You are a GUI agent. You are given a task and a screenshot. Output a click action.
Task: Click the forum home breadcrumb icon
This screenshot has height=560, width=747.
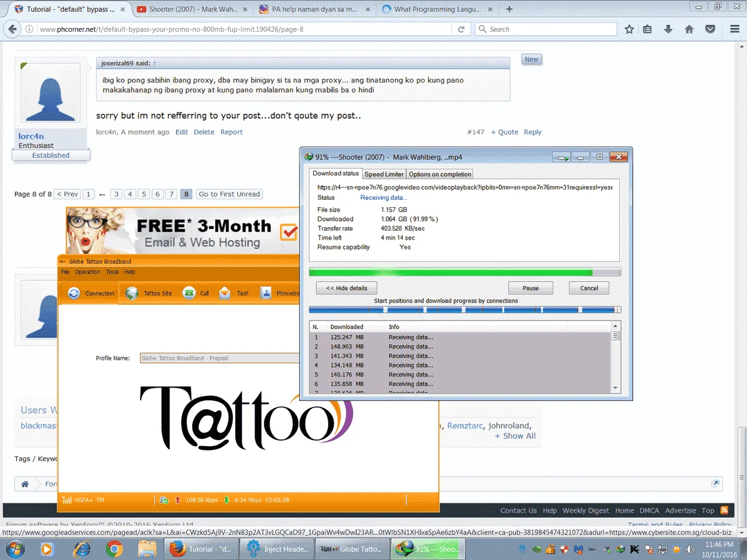coord(25,483)
